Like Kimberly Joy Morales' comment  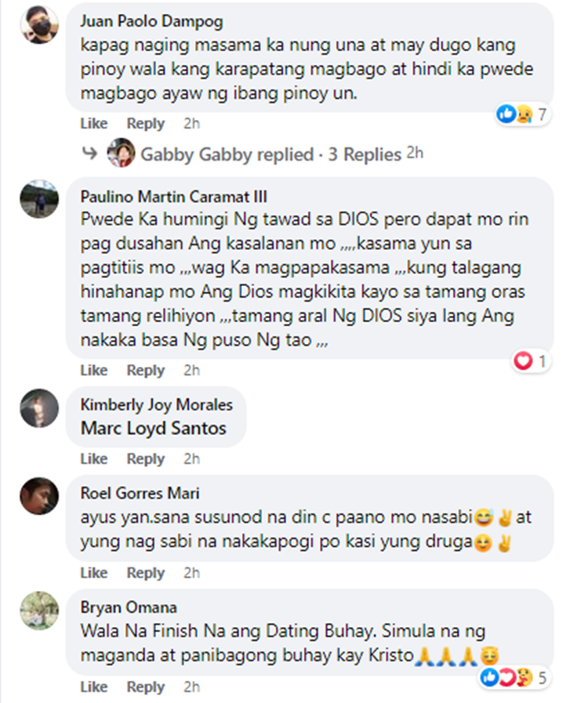[x=94, y=459]
